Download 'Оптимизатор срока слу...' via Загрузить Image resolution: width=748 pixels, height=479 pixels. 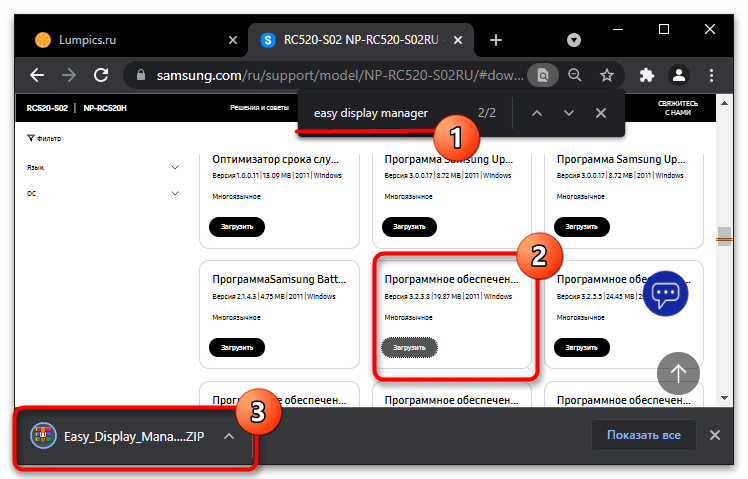(237, 227)
